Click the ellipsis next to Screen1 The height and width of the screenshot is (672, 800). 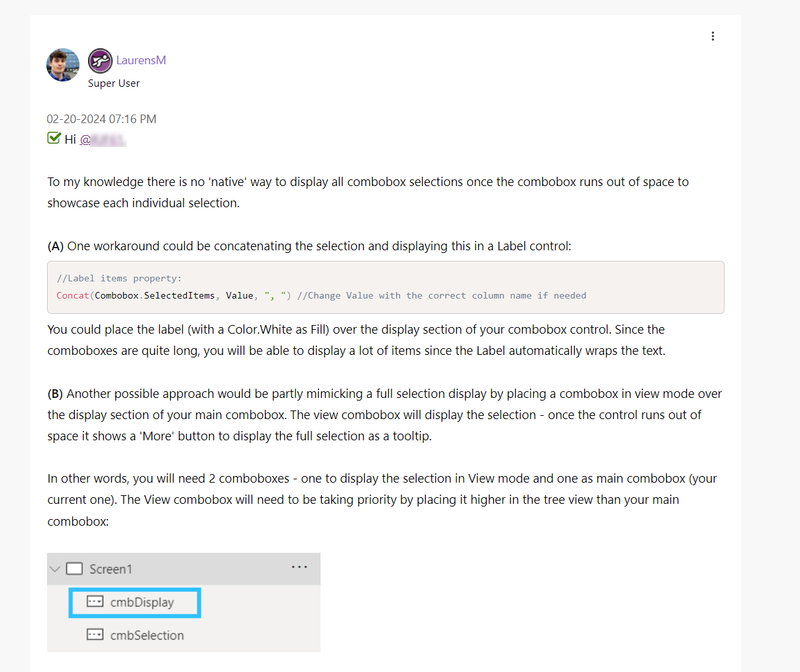click(x=299, y=567)
